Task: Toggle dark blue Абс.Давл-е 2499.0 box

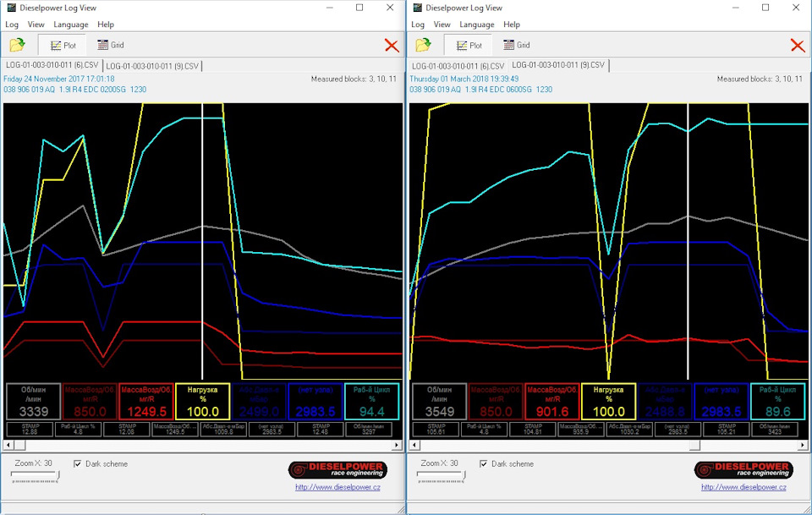Action: click(x=259, y=401)
